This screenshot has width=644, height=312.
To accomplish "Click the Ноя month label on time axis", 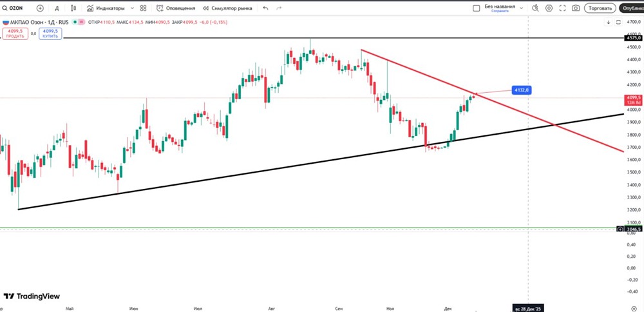I will click(390, 308).
